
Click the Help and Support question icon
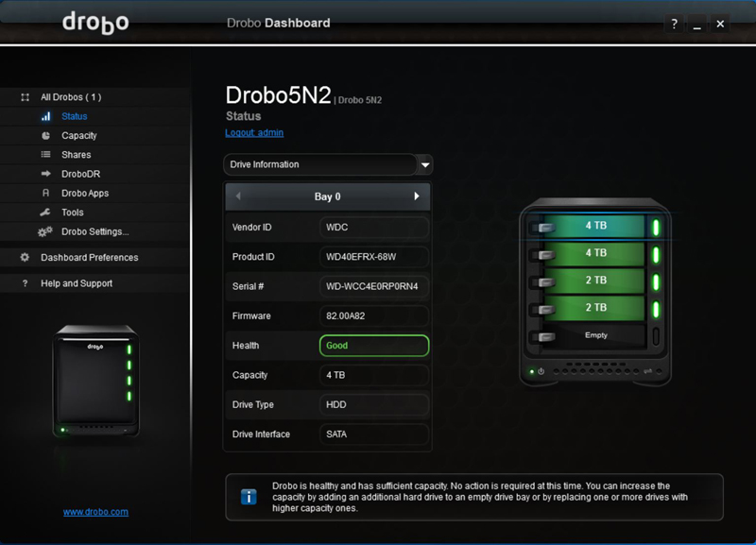[26, 283]
